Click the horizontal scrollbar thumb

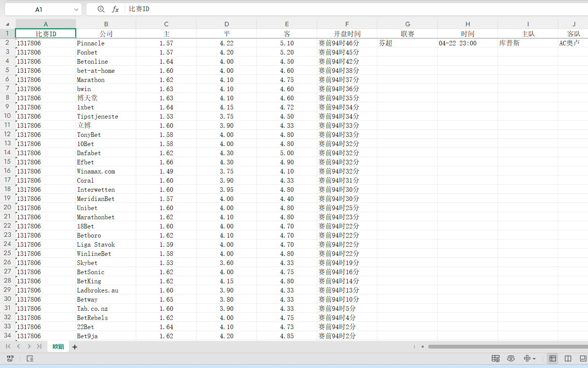tap(508, 347)
